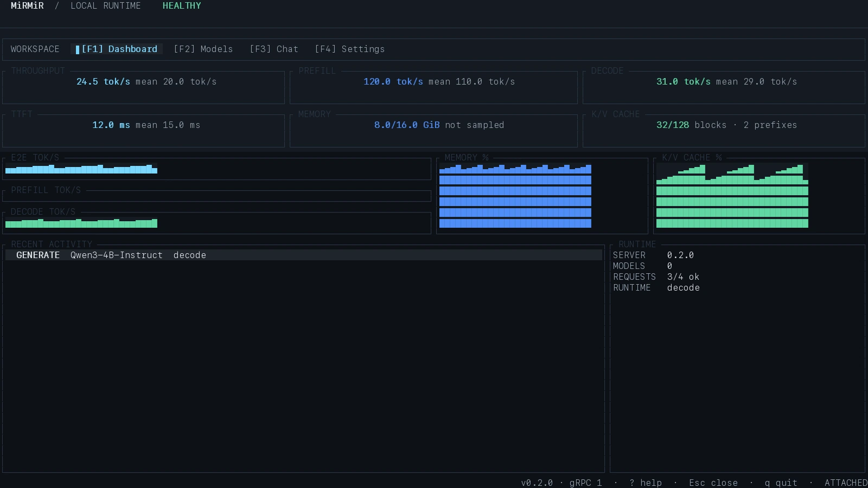Viewport: 868px width, 488px height.
Task: Select the TTFT 12.0 ms value
Action: pyautogui.click(x=111, y=125)
